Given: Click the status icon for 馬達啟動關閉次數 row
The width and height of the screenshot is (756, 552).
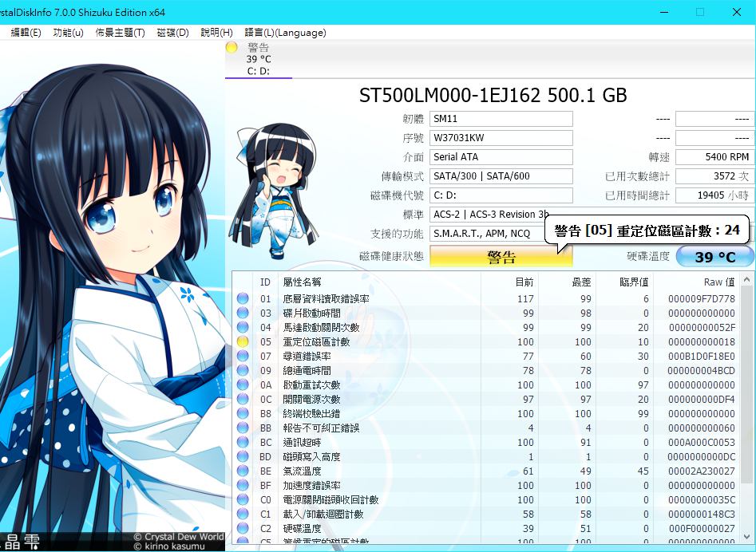Looking at the screenshot, I should 243,328.
